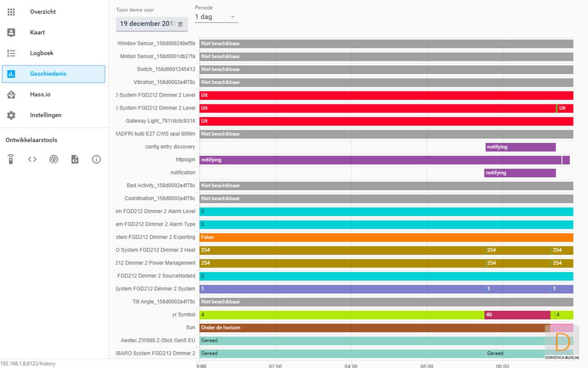Click the Logboek list icon
Screen dimensions: 588x368
[x=11, y=53]
